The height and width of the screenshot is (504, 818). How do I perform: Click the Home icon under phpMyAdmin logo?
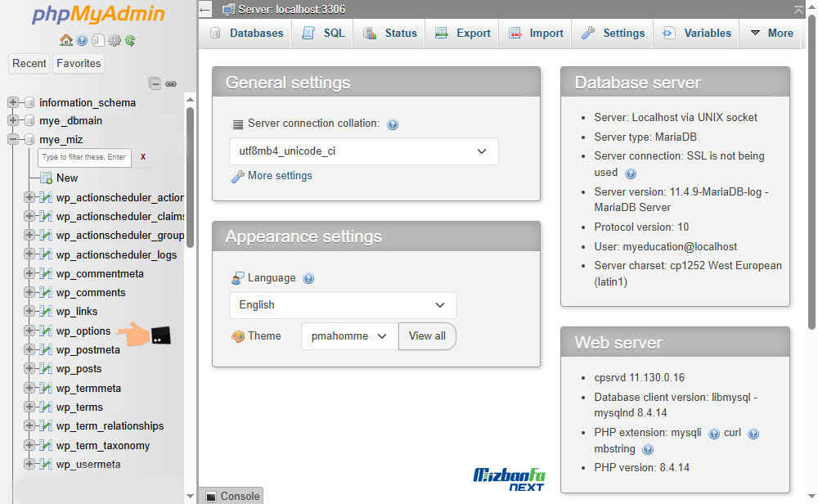point(66,40)
